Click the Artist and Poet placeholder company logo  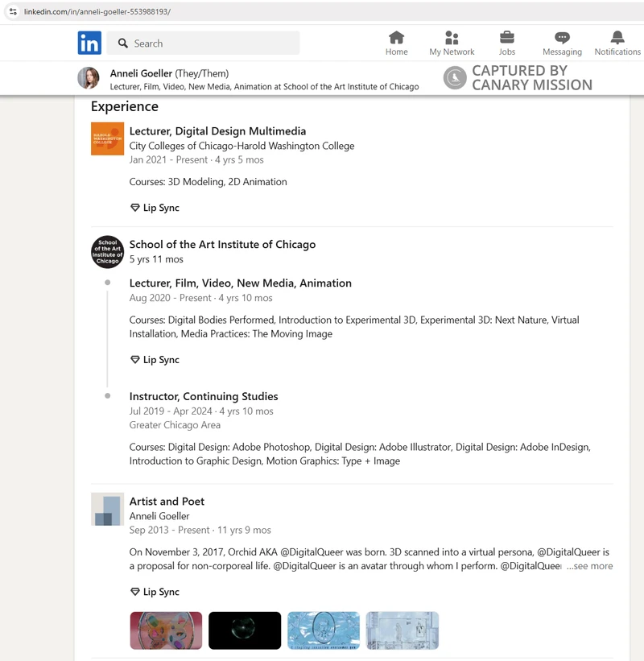coord(108,509)
